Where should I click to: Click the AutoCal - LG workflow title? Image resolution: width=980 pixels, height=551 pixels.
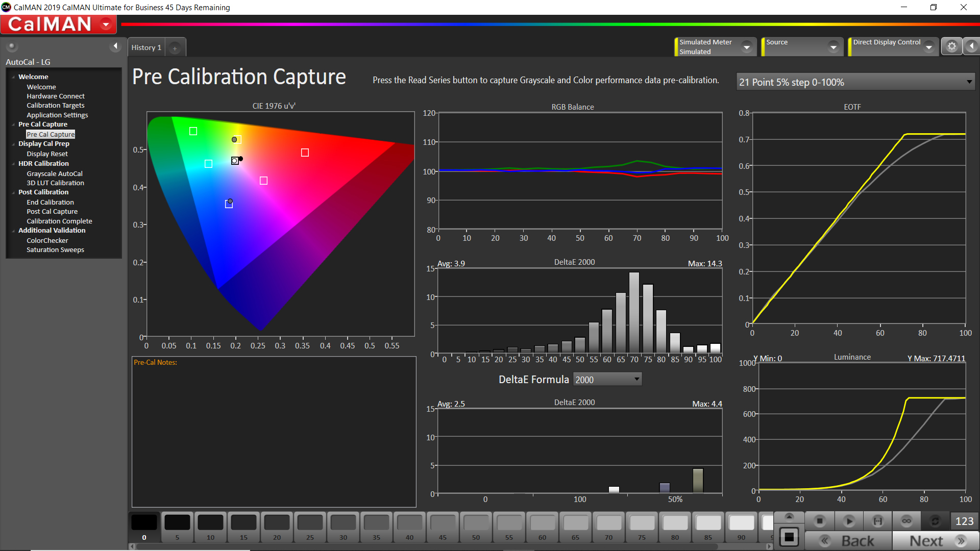(x=28, y=62)
